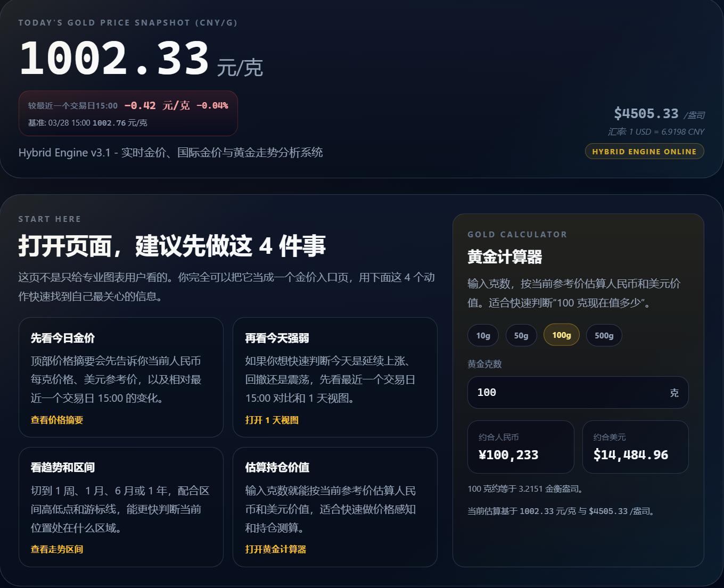Click the 看趋势和区间 card
This screenshot has width=724, height=588.
[x=121, y=507]
